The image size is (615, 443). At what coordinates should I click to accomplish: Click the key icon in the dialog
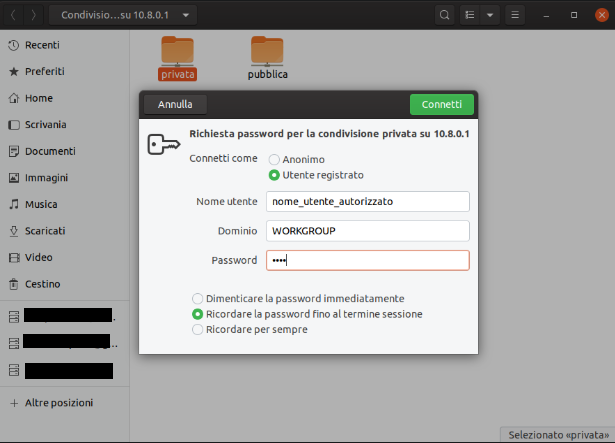click(164, 144)
